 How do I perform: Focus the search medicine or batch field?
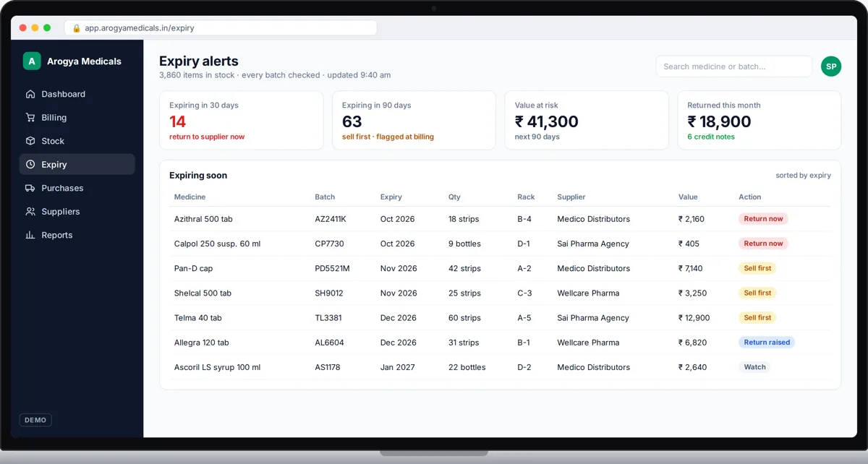733,66
